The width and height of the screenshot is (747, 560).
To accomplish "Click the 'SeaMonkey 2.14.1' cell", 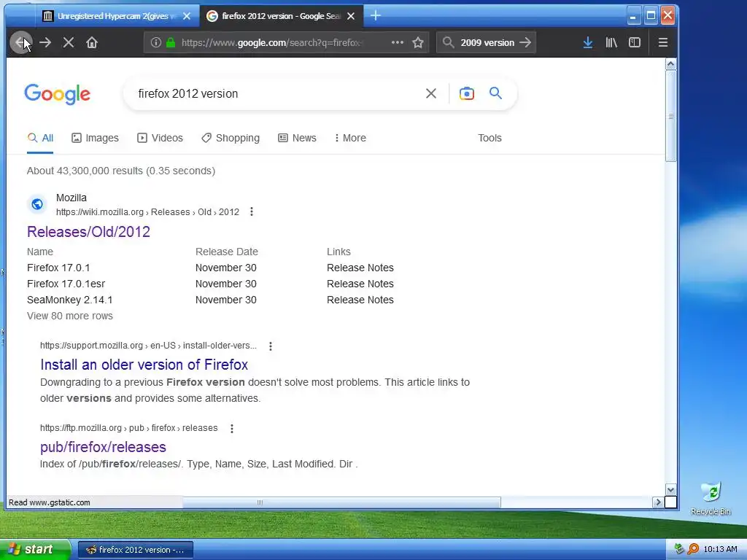I will coord(70,300).
